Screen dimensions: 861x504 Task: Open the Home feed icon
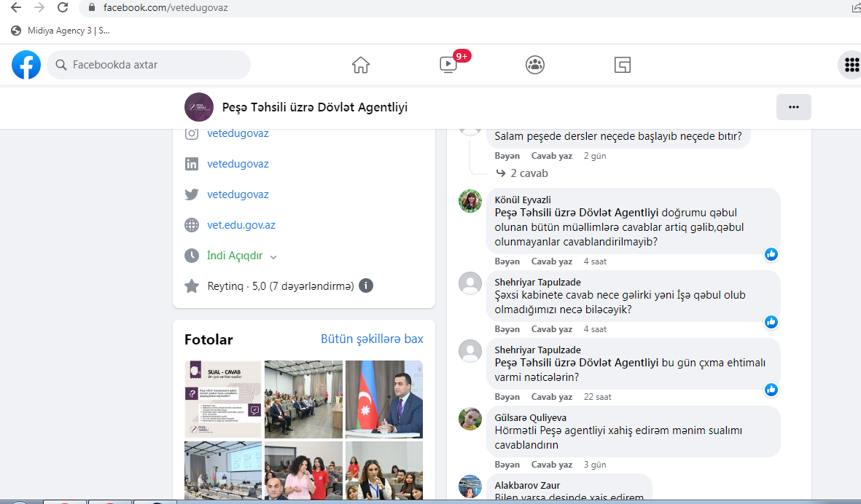tap(361, 65)
